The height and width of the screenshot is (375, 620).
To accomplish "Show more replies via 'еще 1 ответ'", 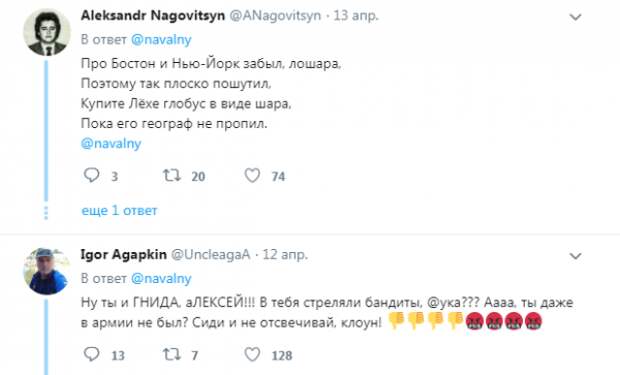I will click(x=119, y=210).
